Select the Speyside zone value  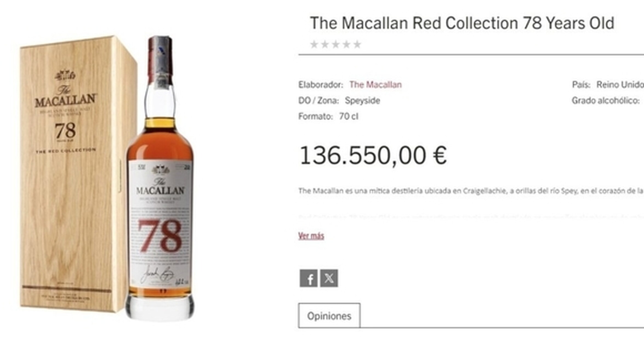(x=362, y=101)
